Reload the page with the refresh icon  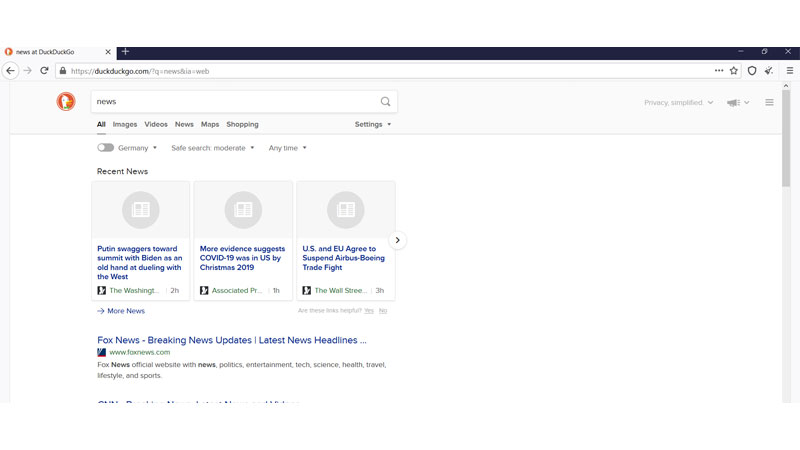[x=44, y=71]
